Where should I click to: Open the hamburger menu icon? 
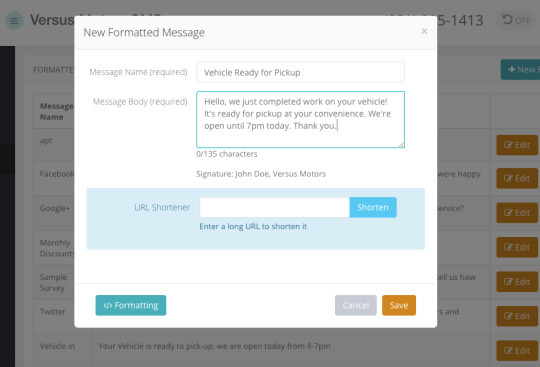coord(14,21)
